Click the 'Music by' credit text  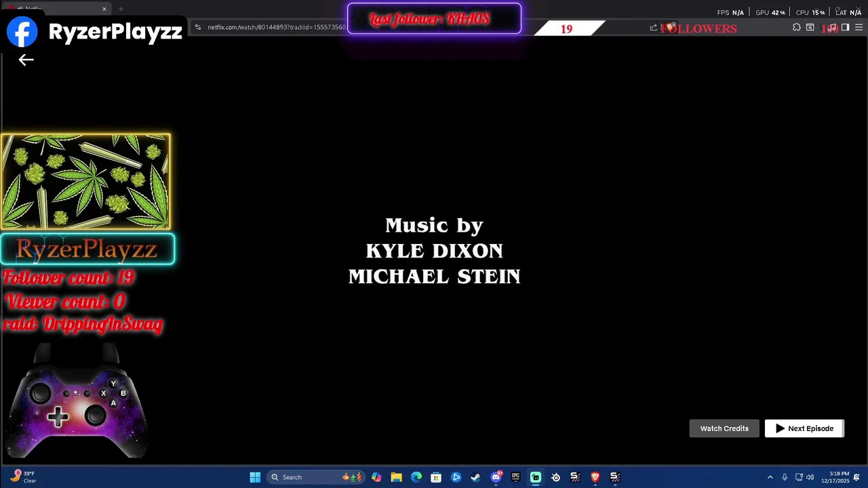(434, 226)
